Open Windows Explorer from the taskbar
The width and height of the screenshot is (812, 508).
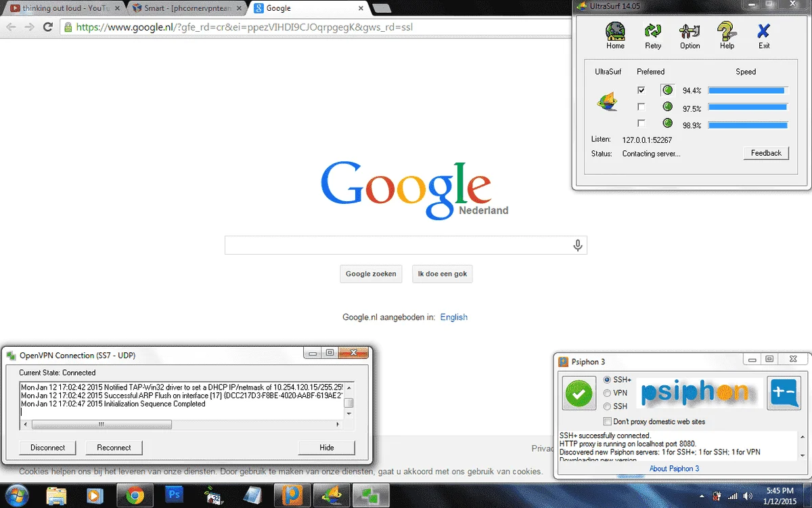[56, 496]
